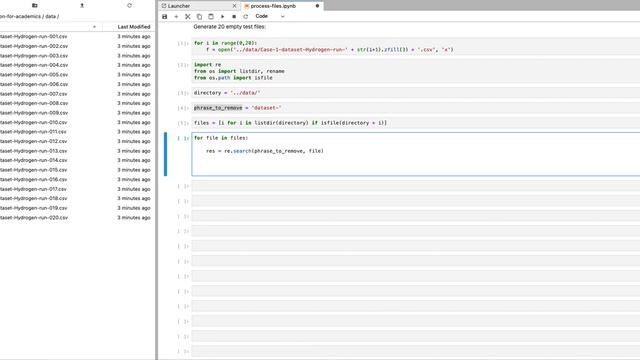640x360 pixels.
Task: Click the cell defining directory = '../data/'
Action: 416,93
